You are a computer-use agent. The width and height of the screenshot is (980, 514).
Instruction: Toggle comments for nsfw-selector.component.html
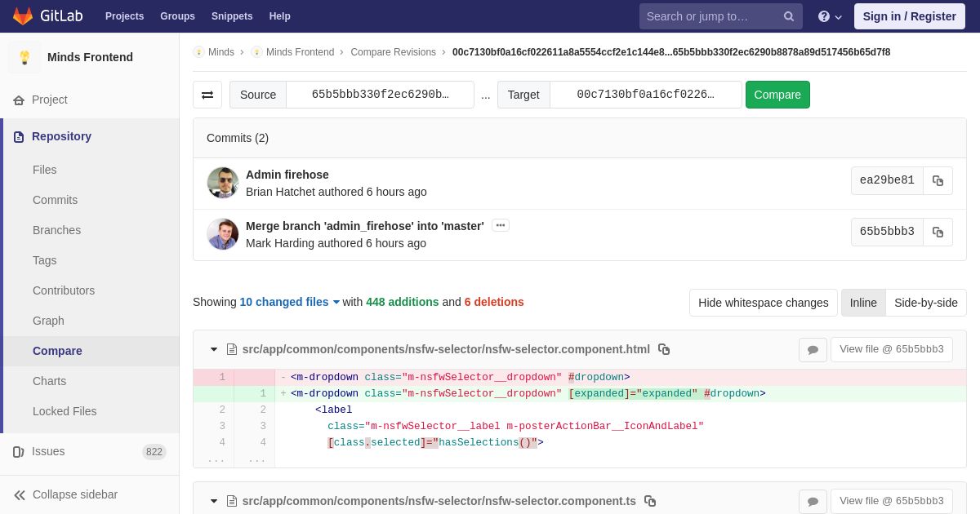(813, 350)
